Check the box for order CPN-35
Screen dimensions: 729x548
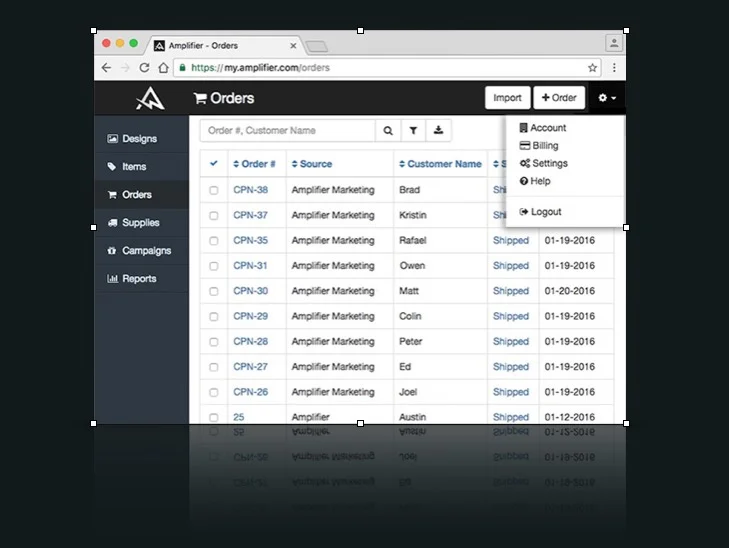point(213,241)
